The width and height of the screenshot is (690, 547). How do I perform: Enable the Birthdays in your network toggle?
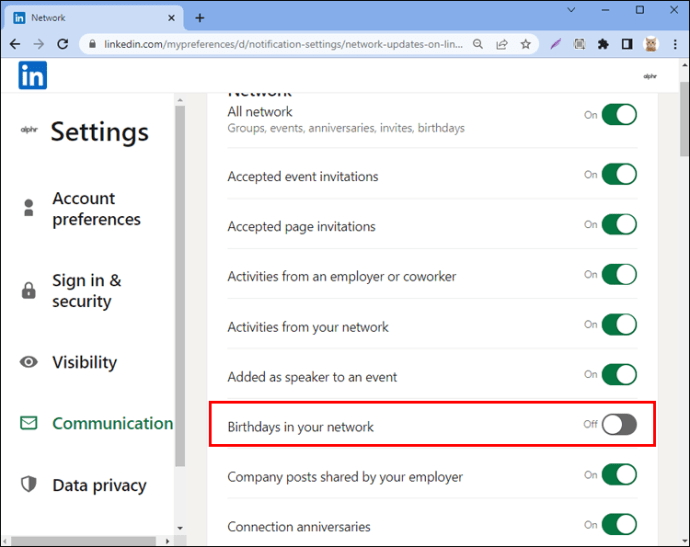coord(619,425)
